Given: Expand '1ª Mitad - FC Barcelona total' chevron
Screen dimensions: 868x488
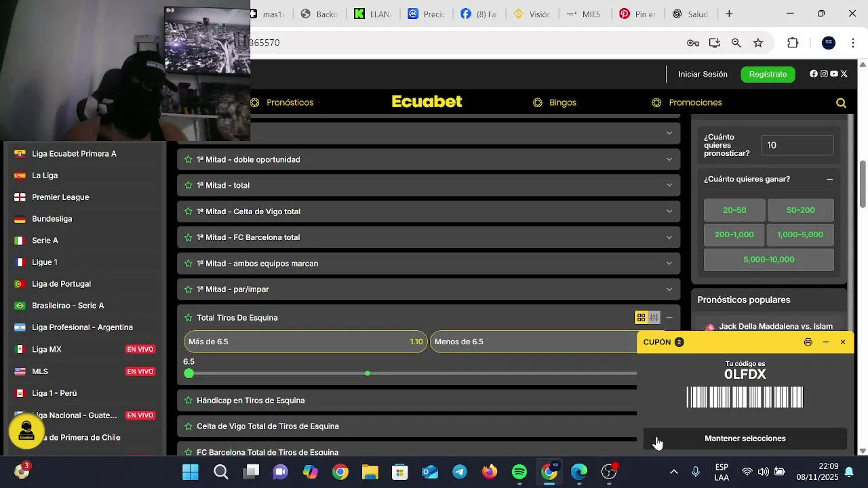Looking at the screenshot, I should [669, 237].
